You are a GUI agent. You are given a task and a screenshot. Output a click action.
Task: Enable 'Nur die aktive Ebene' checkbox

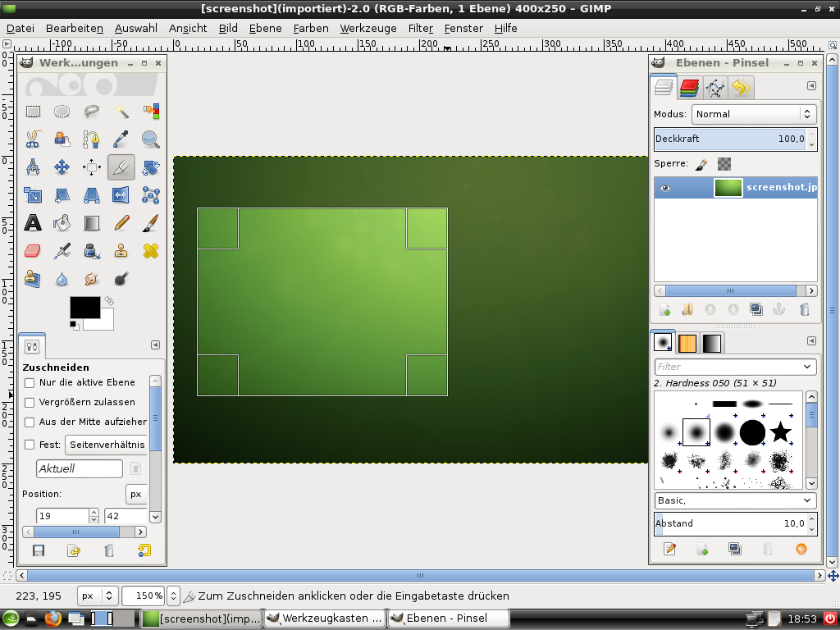[30, 383]
